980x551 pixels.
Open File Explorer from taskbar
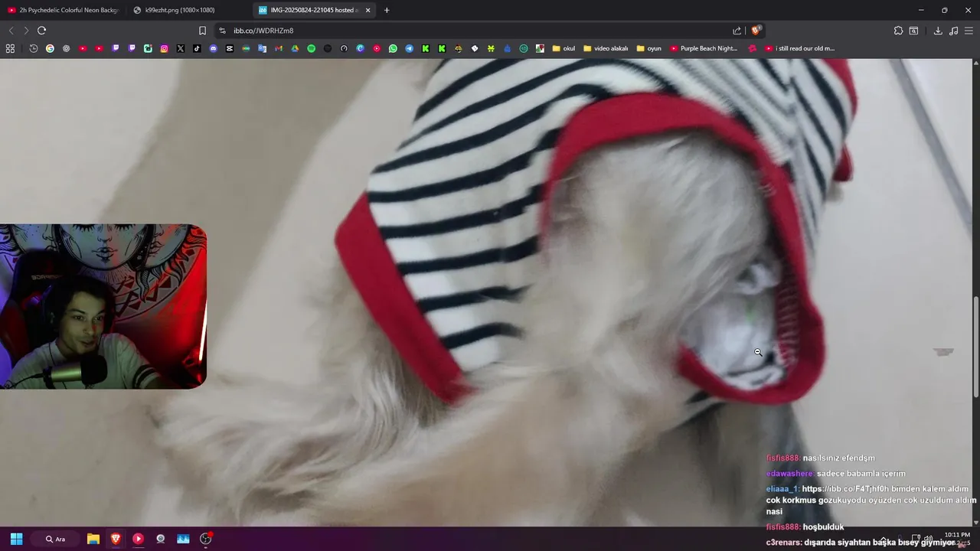(93, 539)
